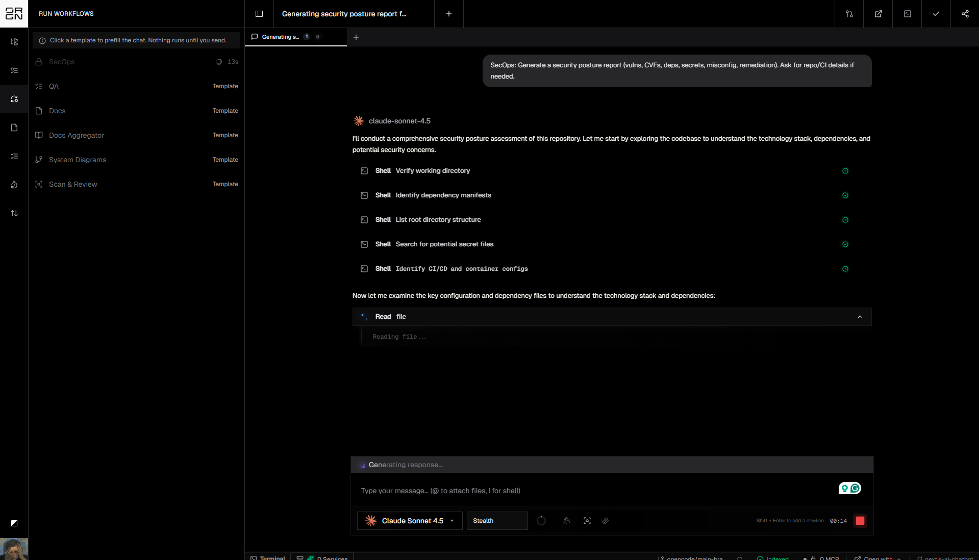The height and width of the screenshot is (560, 979).
Task: Switch to the Generating s... chat tab
Action: click(x=281, y=37)
